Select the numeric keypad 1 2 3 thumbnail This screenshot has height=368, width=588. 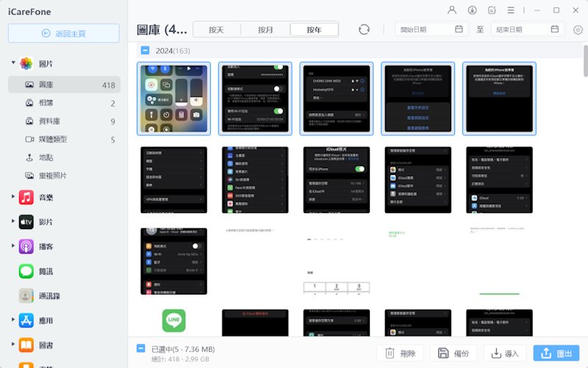coord(337,261)
